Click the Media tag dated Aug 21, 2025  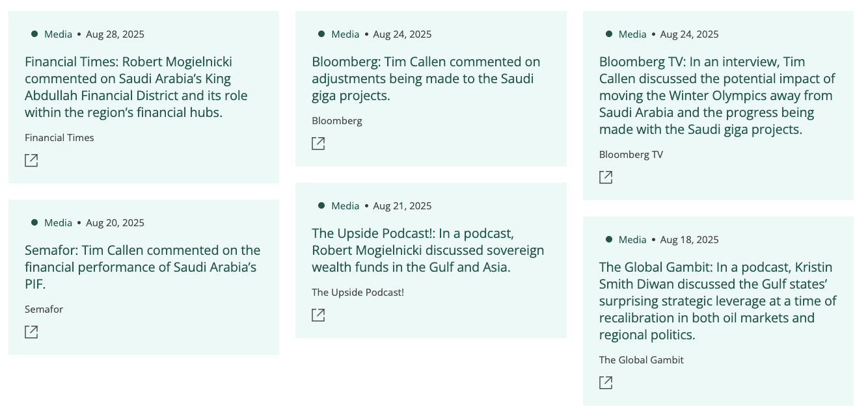point(345,206)
